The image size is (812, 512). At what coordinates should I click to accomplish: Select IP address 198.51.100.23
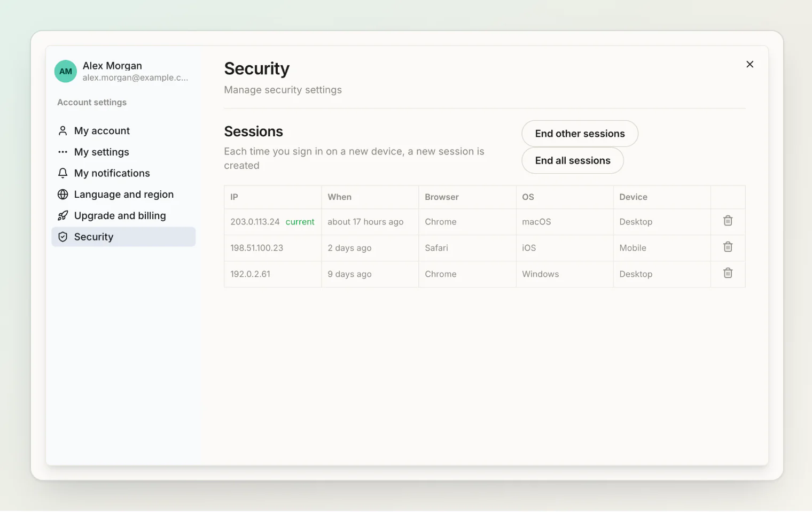(256, 248)
